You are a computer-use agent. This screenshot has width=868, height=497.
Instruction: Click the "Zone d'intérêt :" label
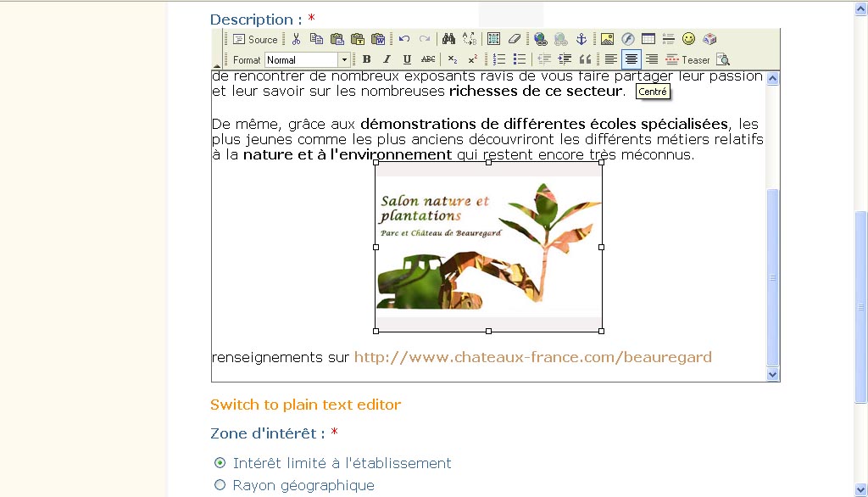click(268, 433)
